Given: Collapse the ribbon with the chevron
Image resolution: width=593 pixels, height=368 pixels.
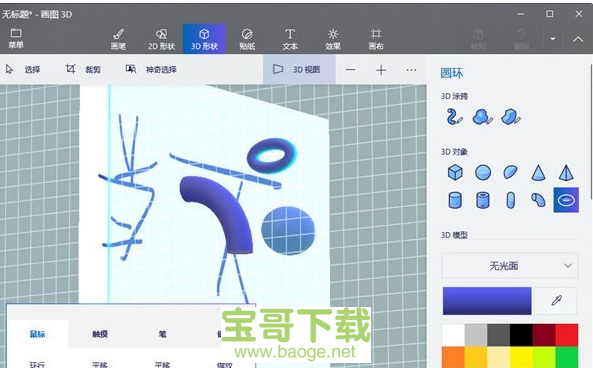Looking at the screenshot, I should pos(578,39).
